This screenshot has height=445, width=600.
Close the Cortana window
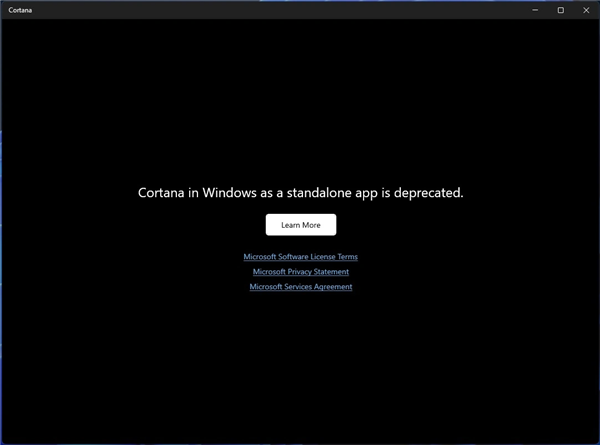[586, 10]
